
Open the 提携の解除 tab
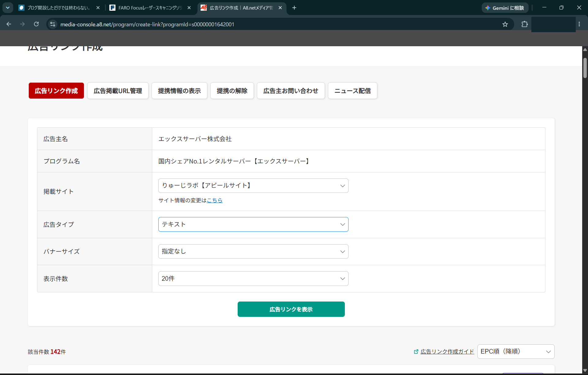tap(232, 91)
